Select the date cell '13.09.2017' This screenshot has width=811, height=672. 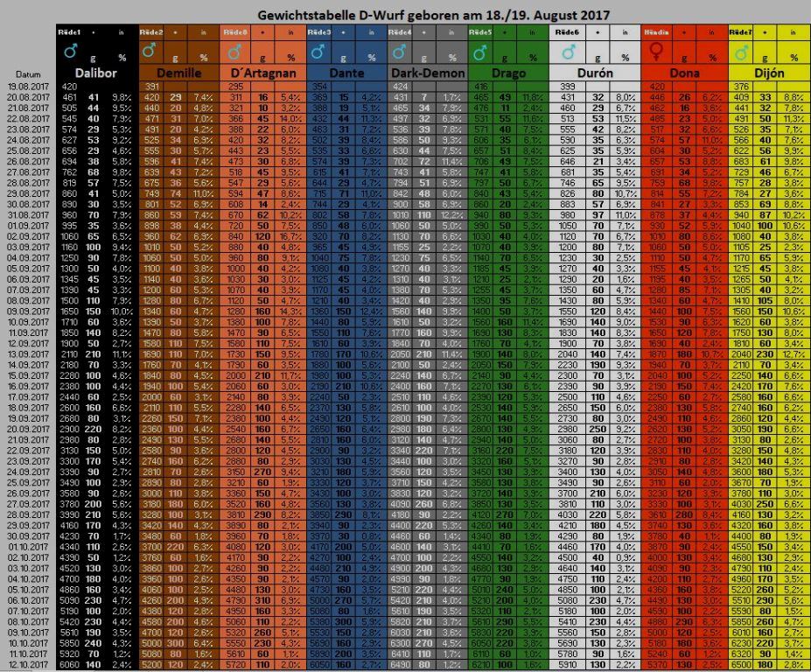[29, 353]
